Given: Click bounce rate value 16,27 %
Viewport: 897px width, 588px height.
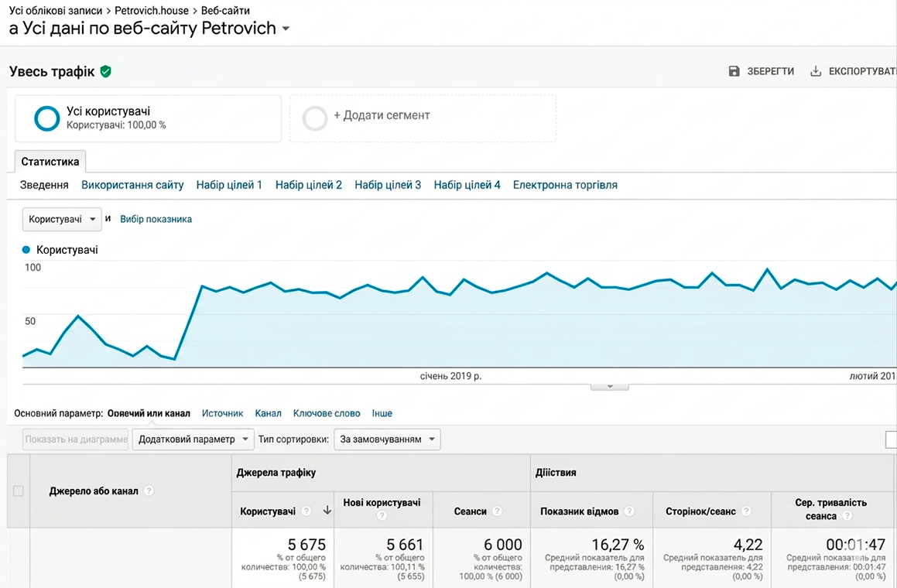Looking at the screenshot, I should (x=618, y=545).
